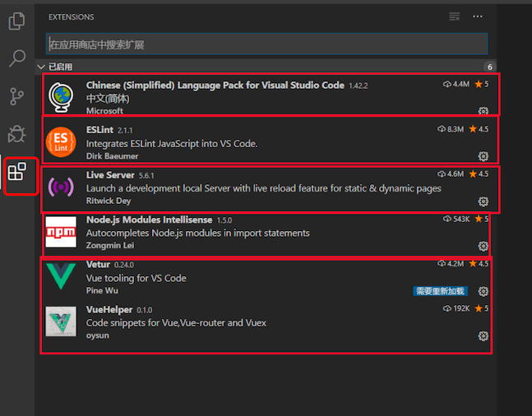This screenshot has width=532, height=416.
Task: Click description 'Integrates ESLint JavaScript into VS Code.'
Action: (172, 144)
